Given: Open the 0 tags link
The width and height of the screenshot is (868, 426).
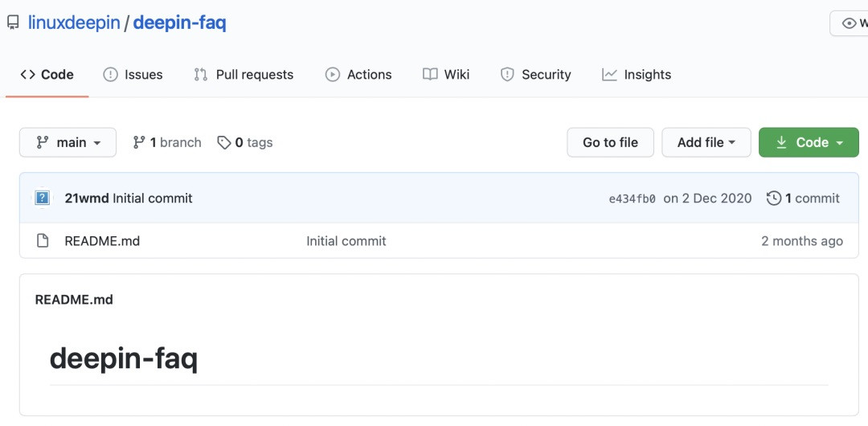Looking at the screenshot, I should pos(244,143).
